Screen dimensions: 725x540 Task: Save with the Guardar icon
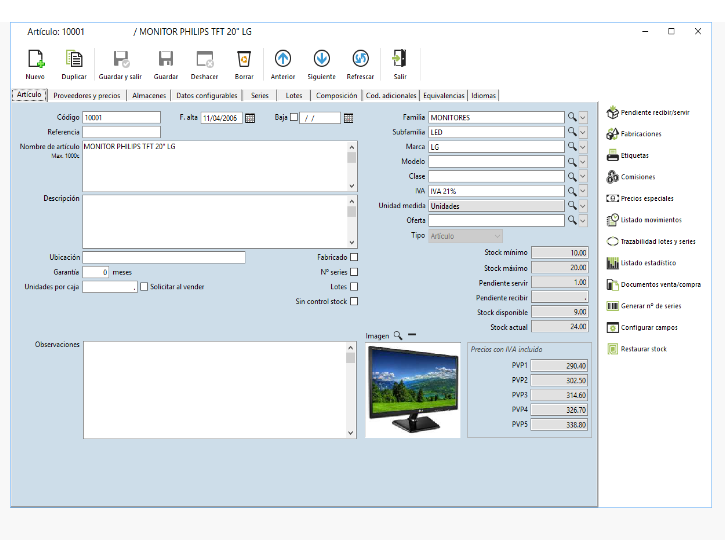166,59
